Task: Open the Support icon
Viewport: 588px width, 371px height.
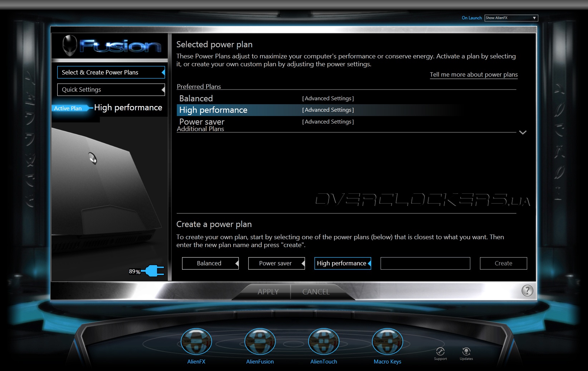Action: (440, 351)
